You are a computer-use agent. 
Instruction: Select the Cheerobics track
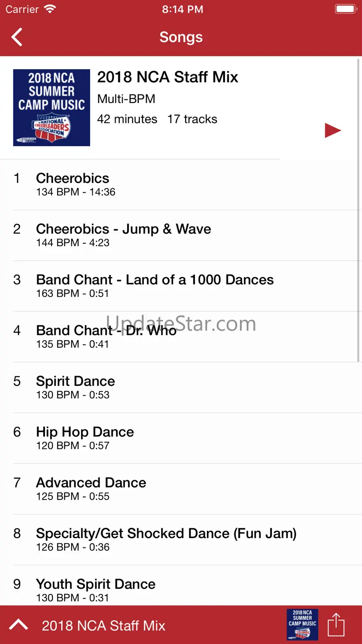point(72,184)
